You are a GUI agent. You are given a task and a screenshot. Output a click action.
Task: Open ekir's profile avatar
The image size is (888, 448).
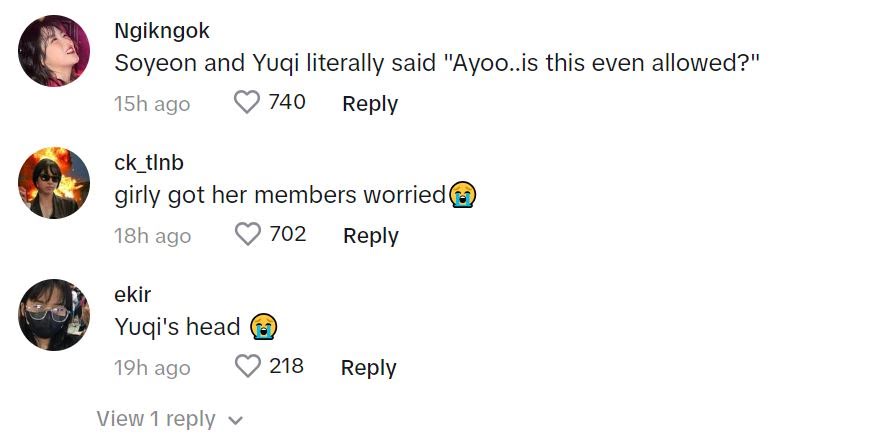click(x=54, y=314)
